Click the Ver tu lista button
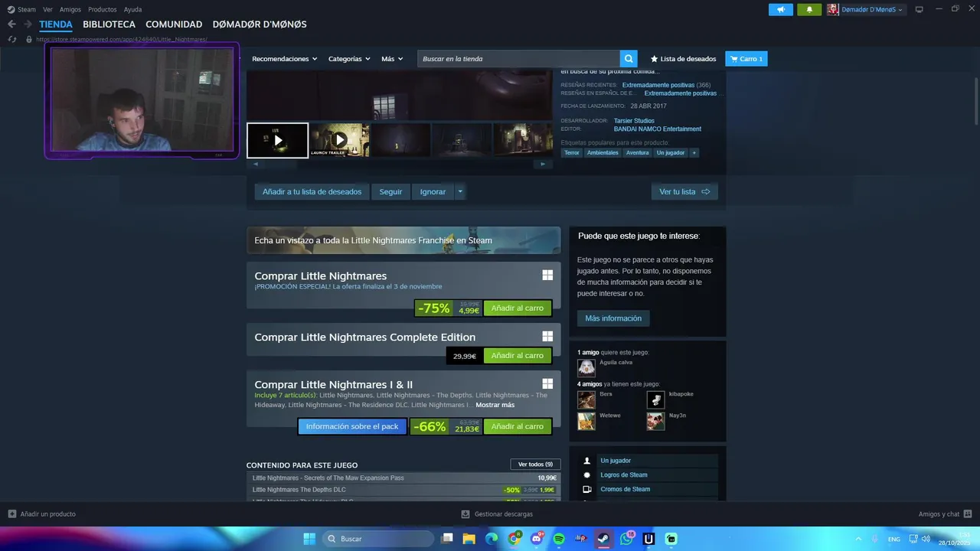Viewport: 980px width, 551px height. (x=684, y=192)
